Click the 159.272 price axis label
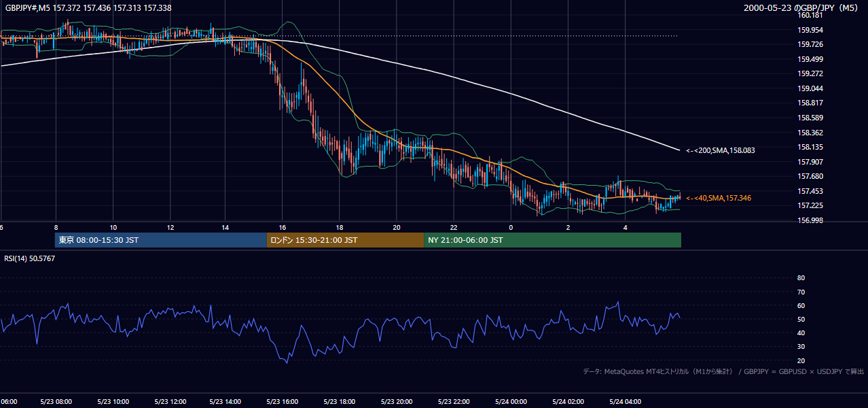868x408 pixels. click(x=810, y=73)
